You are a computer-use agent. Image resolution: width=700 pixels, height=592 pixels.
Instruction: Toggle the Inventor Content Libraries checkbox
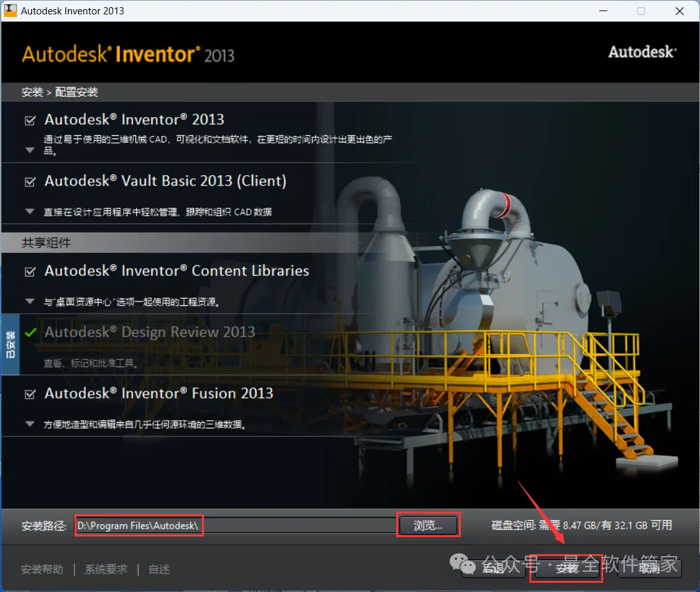pos(30,271)
